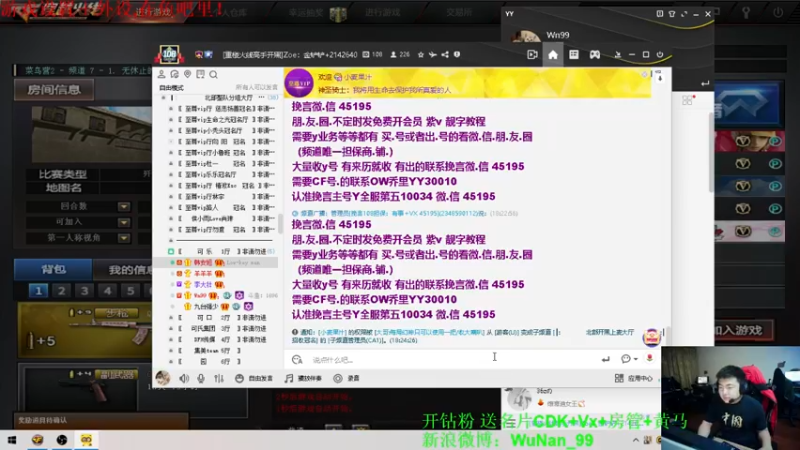This screenshot has width=800, height=450.
Task: Collapse the 可乐 1厅 channel
Action: (x=171, y=252)
